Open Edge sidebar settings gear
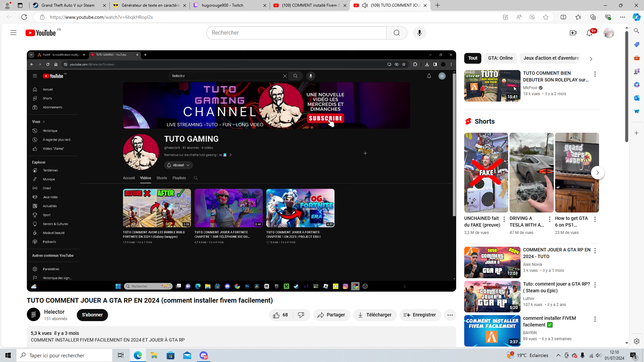Viewport: 644px width, 362px height. (637, 341)
